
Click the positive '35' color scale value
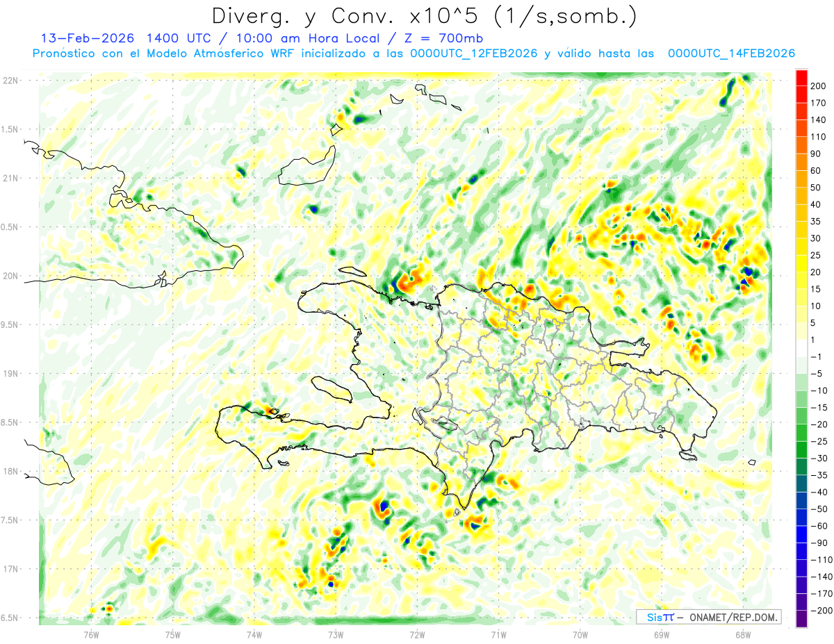click(x=816, y=222)
